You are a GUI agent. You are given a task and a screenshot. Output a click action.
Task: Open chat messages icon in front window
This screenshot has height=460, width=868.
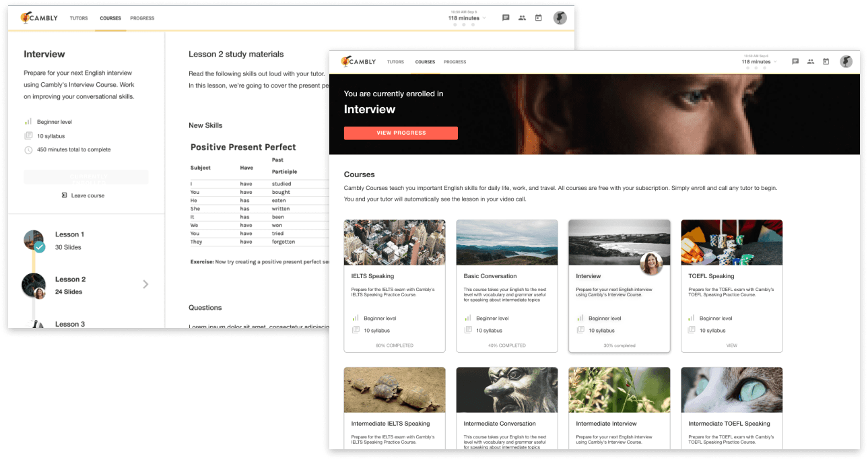[x=795, y=61]
